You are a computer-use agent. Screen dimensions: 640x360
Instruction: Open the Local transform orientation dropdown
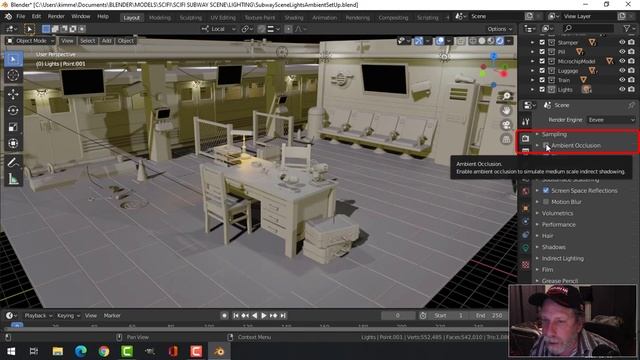pyautogui.click(x=219, y=29)
